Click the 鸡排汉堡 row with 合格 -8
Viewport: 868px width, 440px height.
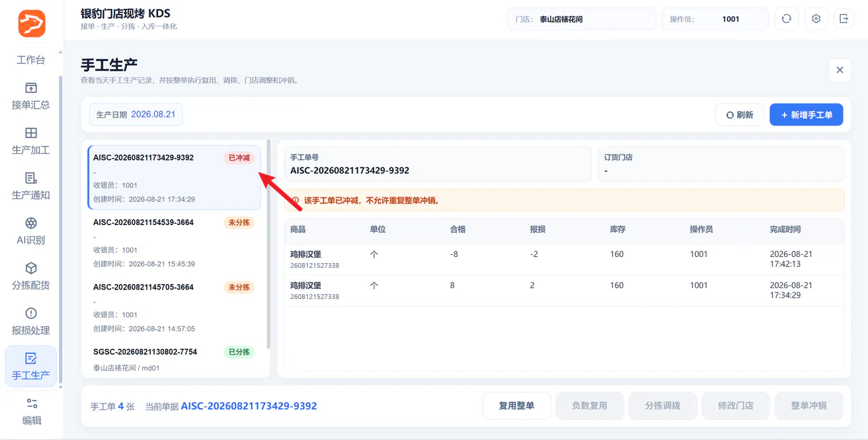click(x=564, y=259)
